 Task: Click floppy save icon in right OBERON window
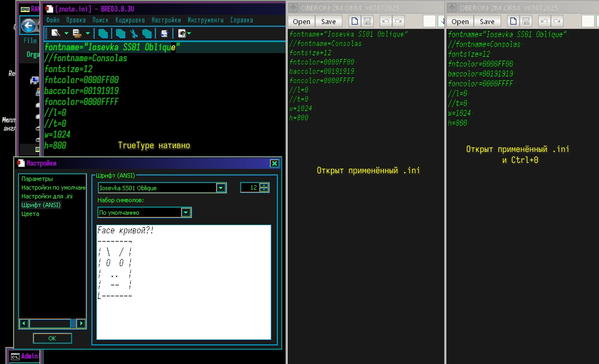526,21
